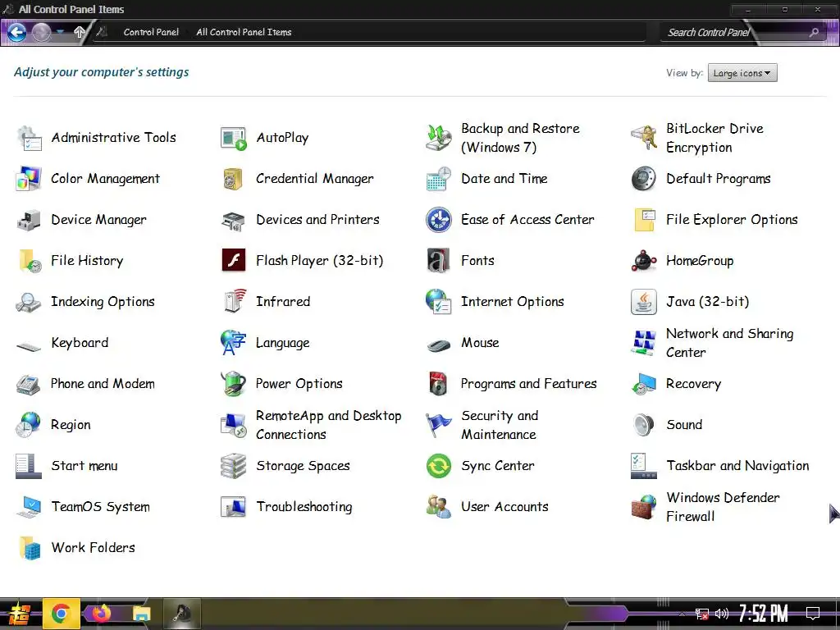Open the Administrative Tools icon
This screenshot has width=840, height=630.
29,138
